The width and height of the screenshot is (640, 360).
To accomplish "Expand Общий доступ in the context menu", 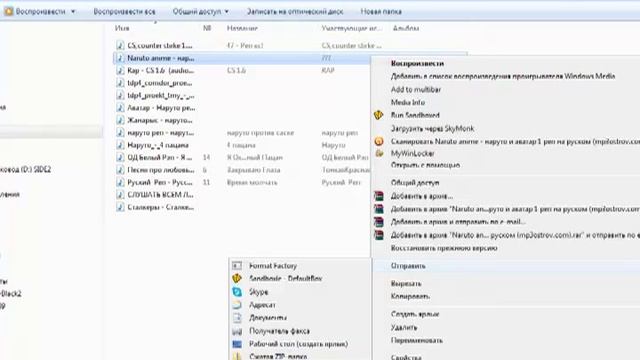I will (x=415, y=183).
